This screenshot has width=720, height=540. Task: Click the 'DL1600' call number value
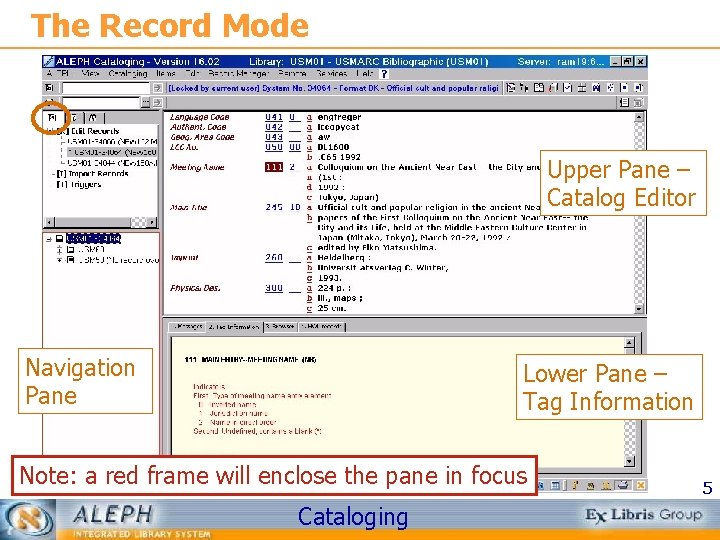pyautogui.click(x=333, y=147)
